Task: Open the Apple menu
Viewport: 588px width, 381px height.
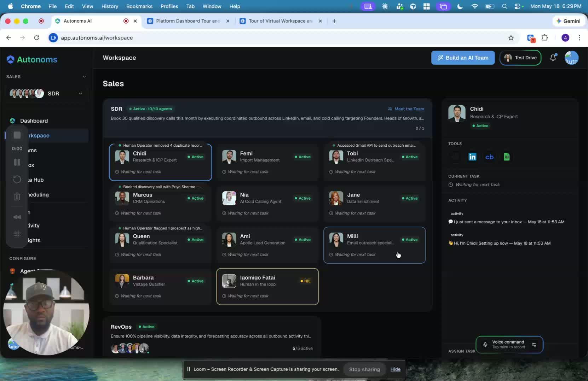Action: 10,6
